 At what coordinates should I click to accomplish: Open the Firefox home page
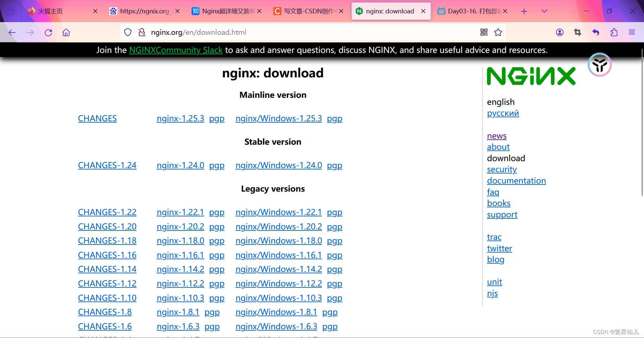[x=66, y=32]
